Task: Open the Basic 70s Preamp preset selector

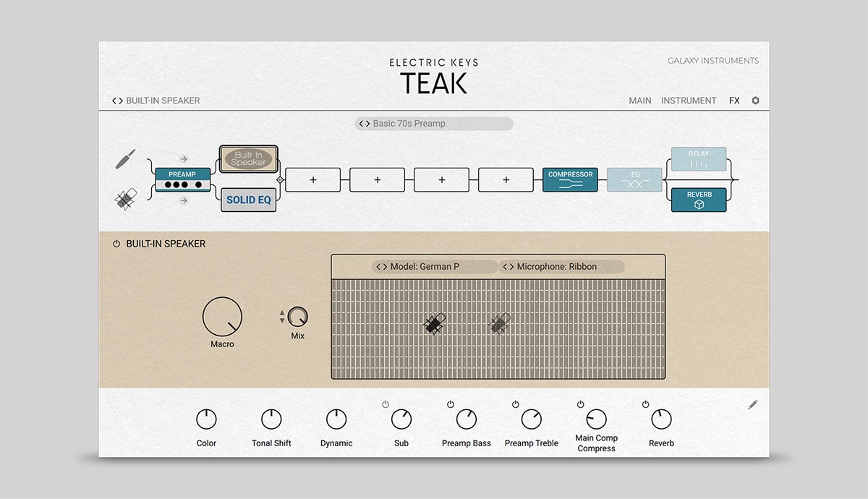Action: tap(434, 124)
